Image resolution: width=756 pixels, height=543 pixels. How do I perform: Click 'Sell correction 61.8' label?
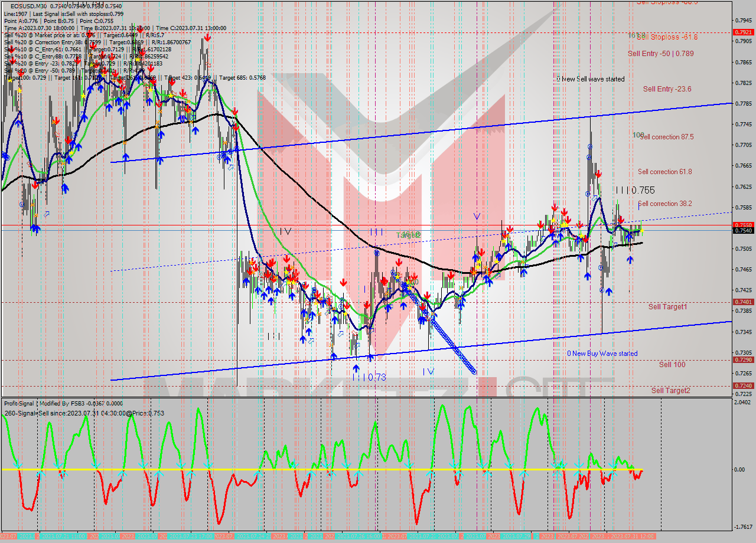664,172
